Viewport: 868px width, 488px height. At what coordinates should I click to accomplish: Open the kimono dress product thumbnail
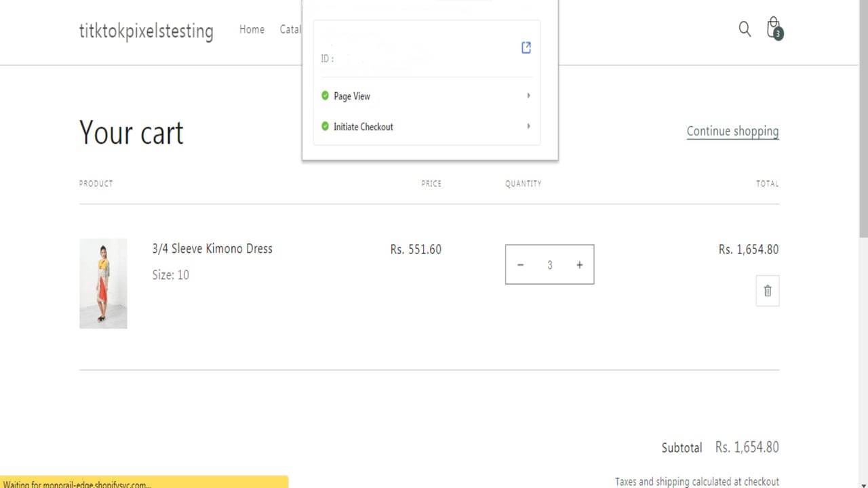pyautogui.click(x=103, y=283)
